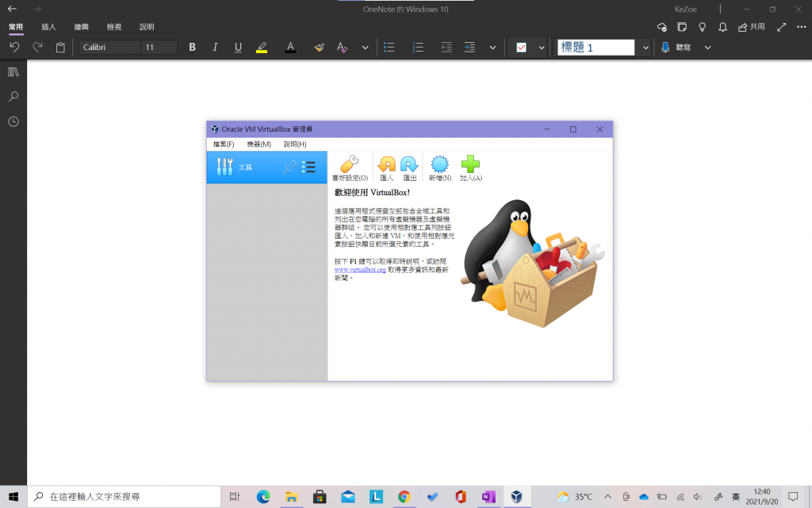The height and width of the screenshot is (508, 812).
Task: Apply the black font color
Action: [x=290, y=47]
